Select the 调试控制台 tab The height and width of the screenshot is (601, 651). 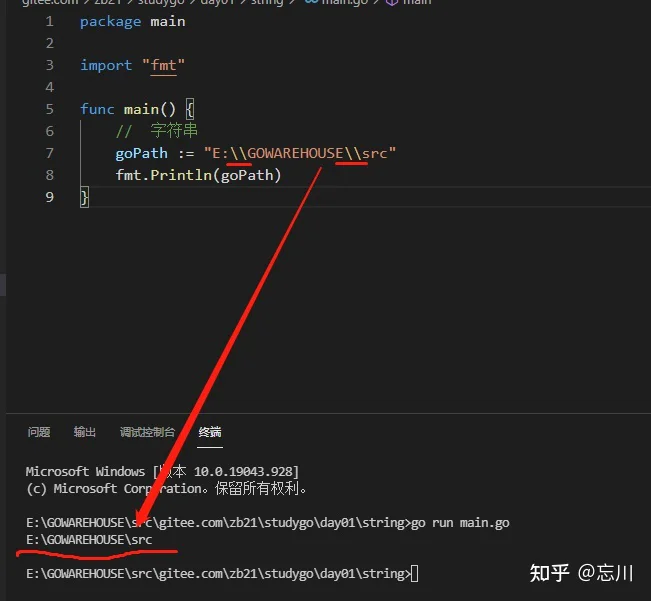(x=147, y=432)
